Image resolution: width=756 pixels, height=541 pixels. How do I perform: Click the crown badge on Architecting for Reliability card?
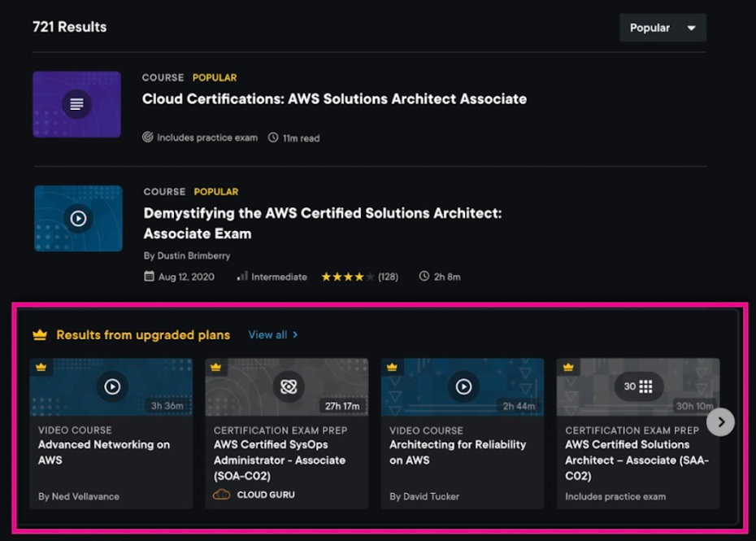pos(392,367)
